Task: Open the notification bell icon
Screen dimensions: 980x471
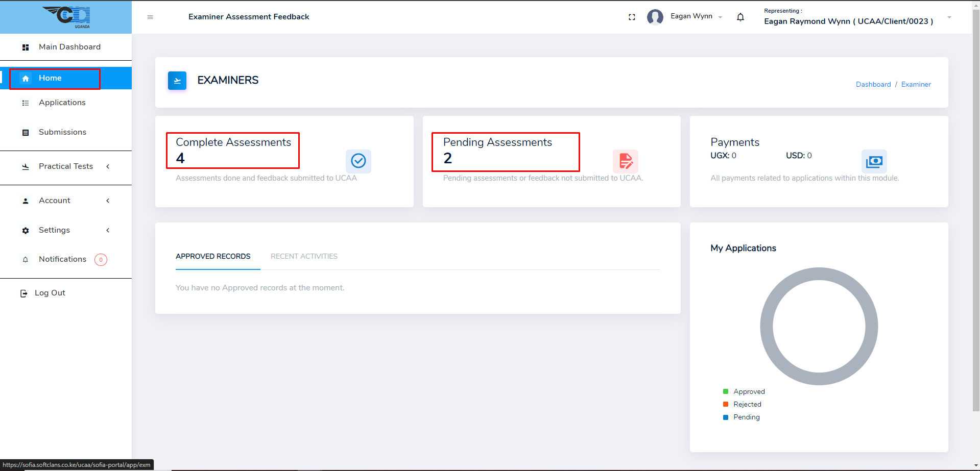Action: pyautogui.click(x=740, y=17)
